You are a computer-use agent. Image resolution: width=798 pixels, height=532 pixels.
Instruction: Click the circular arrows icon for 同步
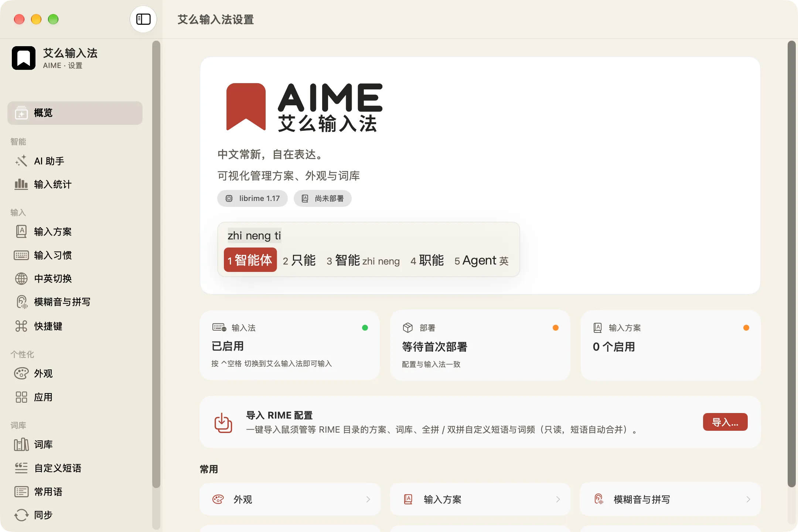(x=21, y=515)
